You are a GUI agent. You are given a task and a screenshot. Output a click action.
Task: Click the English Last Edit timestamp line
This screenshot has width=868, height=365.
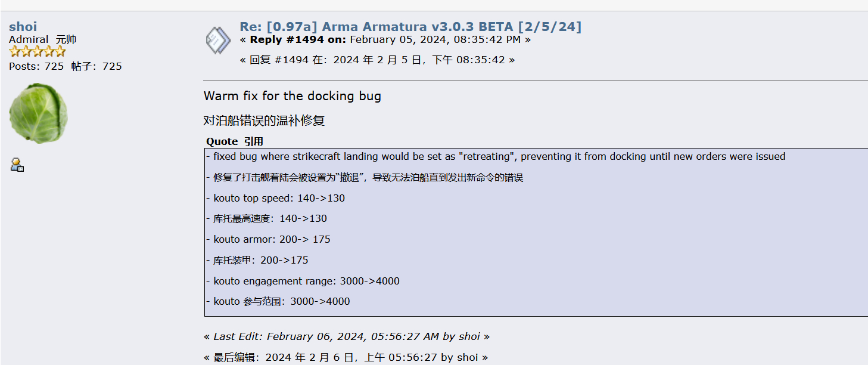[346, 336]
